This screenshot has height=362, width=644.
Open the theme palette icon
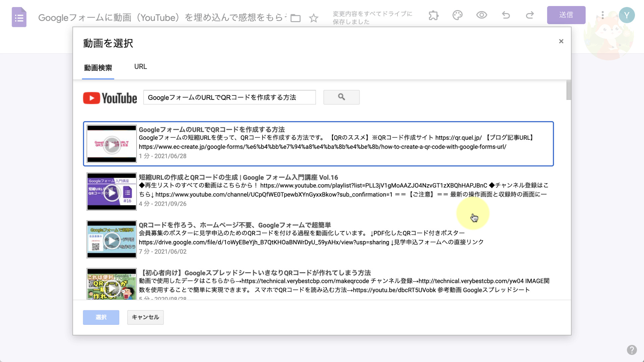click(x=458, y=15)
